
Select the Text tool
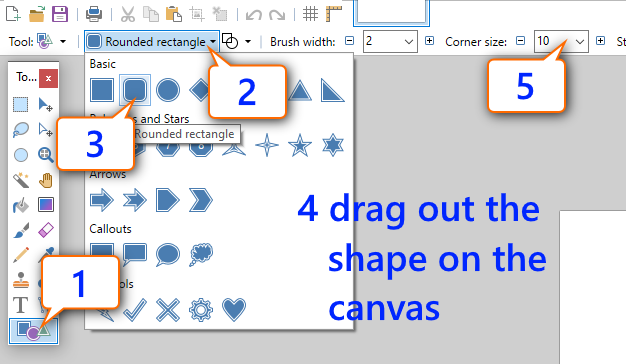pos(21,305)
